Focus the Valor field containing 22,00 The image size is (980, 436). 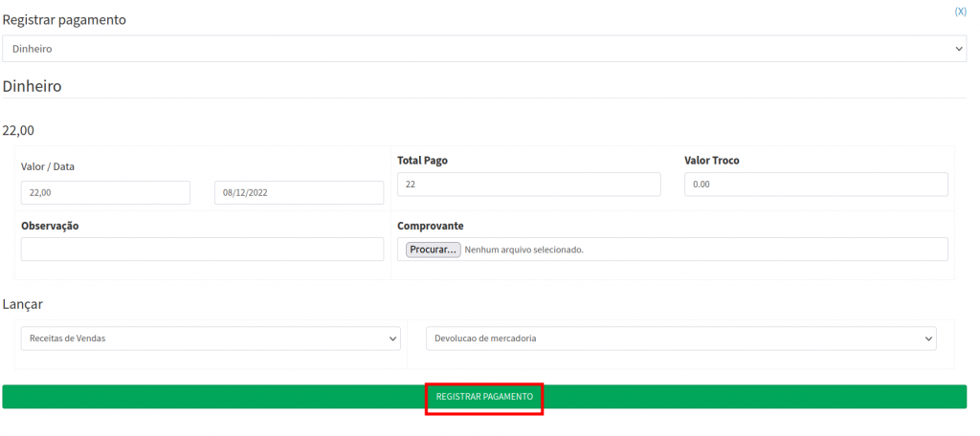[x=105, y=193]
